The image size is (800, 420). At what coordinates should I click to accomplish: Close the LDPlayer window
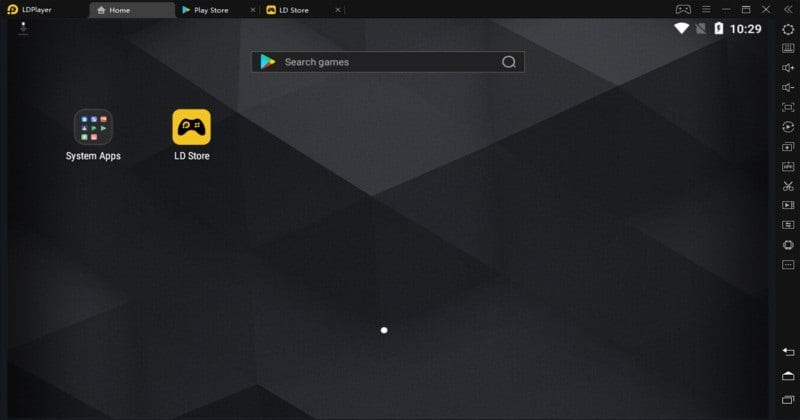click(766, 9)
